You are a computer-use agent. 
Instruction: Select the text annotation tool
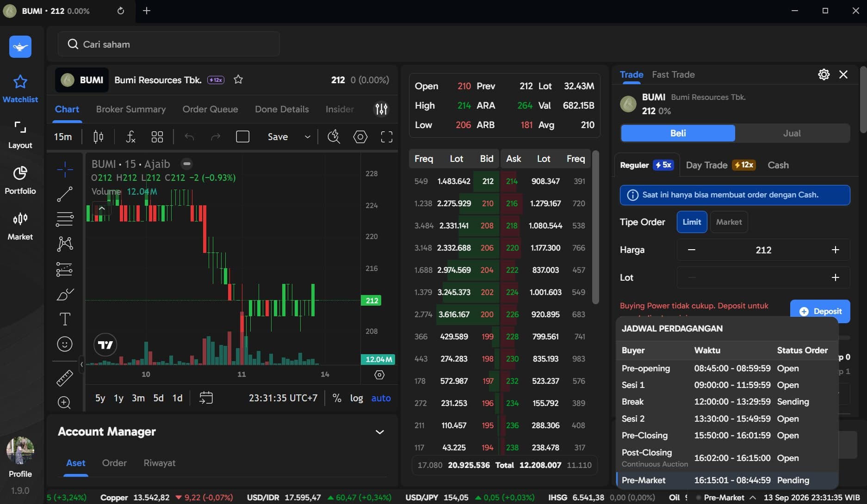[x=65, y=319]
